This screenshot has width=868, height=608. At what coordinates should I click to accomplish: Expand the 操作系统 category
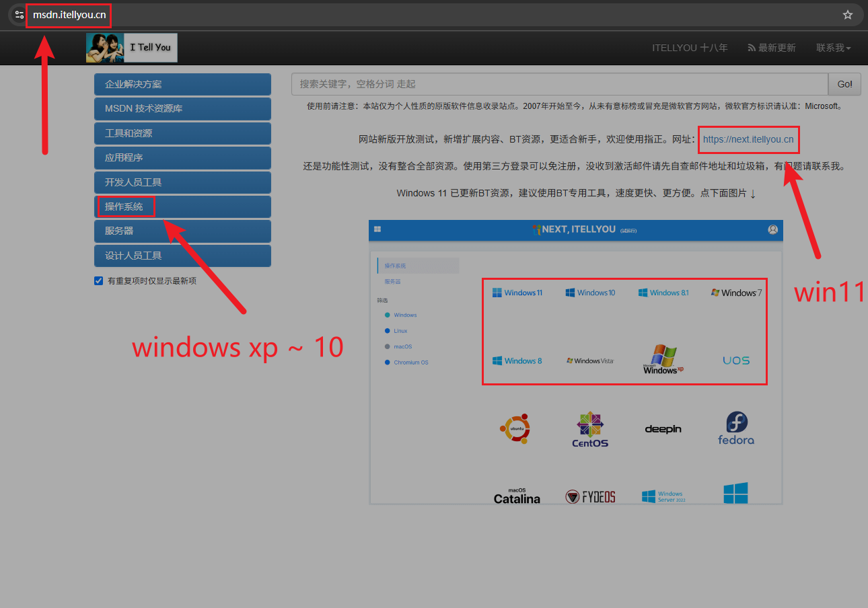pyautogui.click(x=182, y=206)
